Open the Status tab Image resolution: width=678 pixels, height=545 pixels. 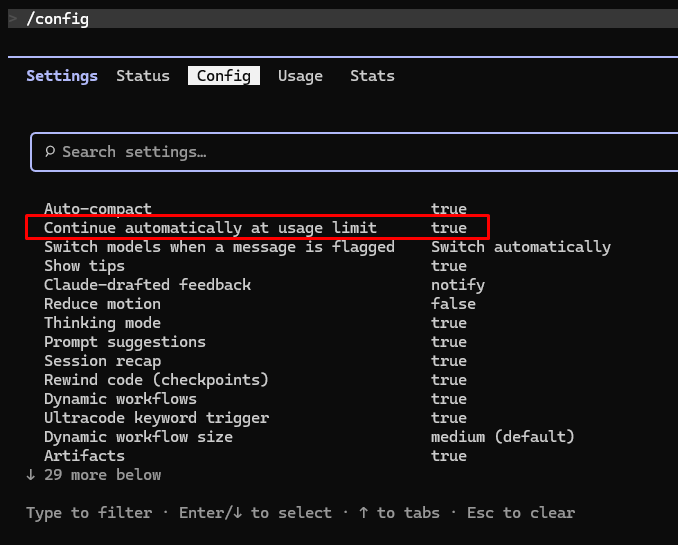[x=143, y=76]
